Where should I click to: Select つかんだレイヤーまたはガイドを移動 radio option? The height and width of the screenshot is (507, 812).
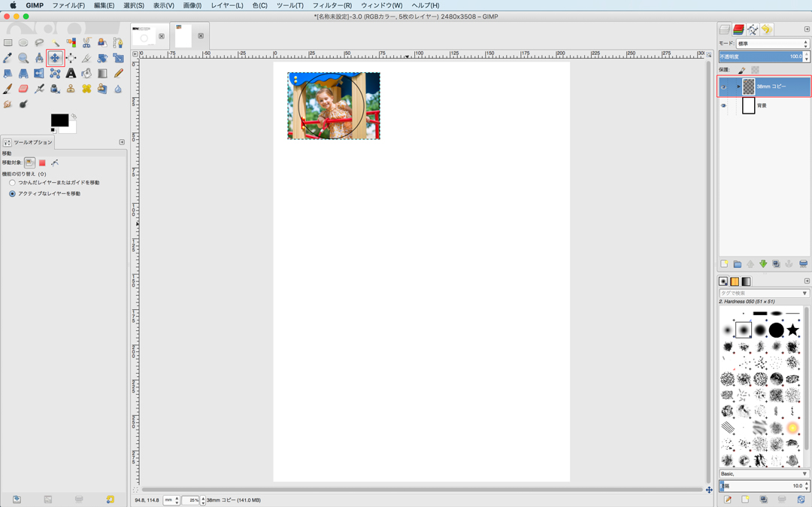click(x=12, y=183)
